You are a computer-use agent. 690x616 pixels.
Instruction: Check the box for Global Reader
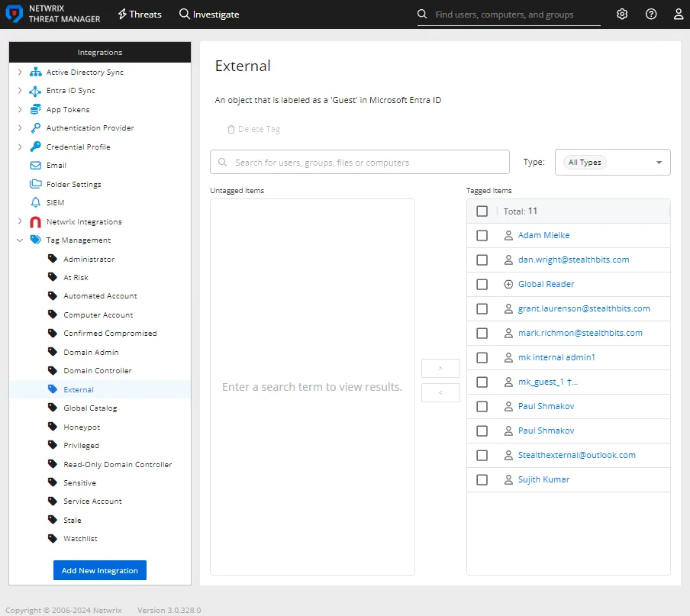click(x=482, y=284)
